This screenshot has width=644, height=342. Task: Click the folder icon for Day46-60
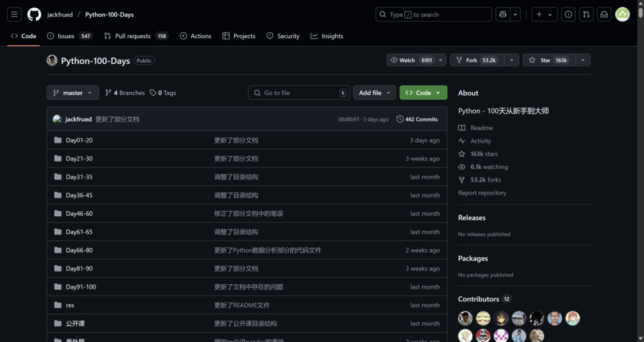point(58,213)
